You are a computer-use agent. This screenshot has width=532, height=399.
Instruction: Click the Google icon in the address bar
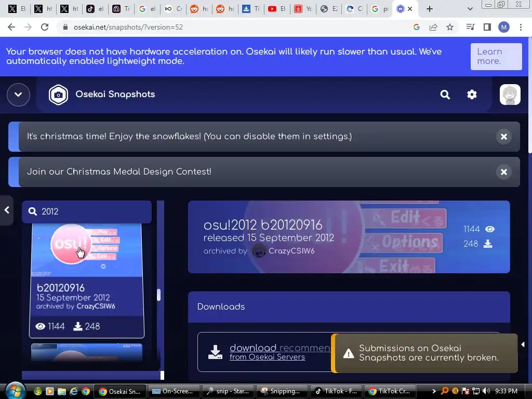416,27
